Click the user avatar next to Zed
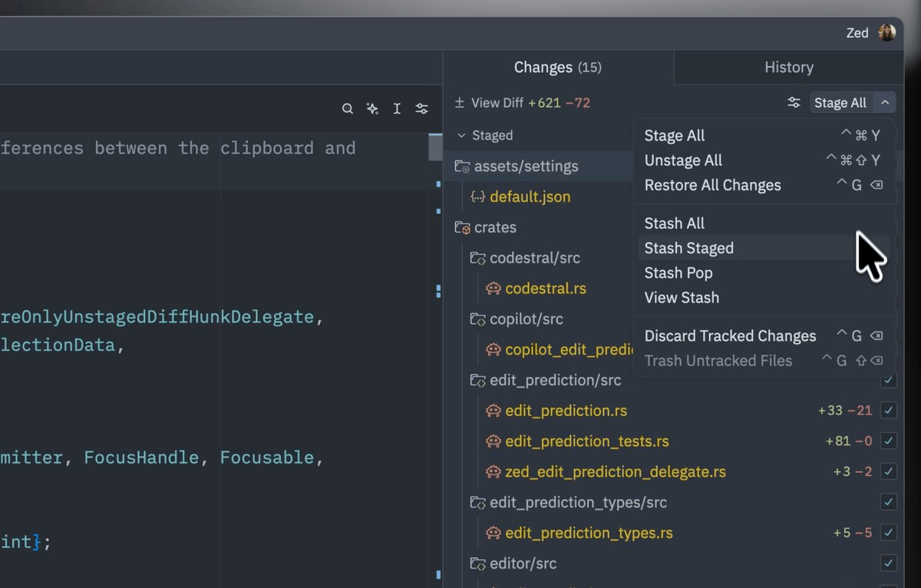The width and height of the screenshot is (921, 588). tap(887, 32)
